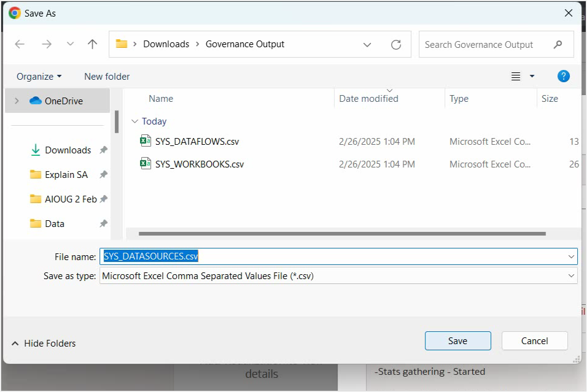Click the back navigation arrow

click(x=19, y=44)
